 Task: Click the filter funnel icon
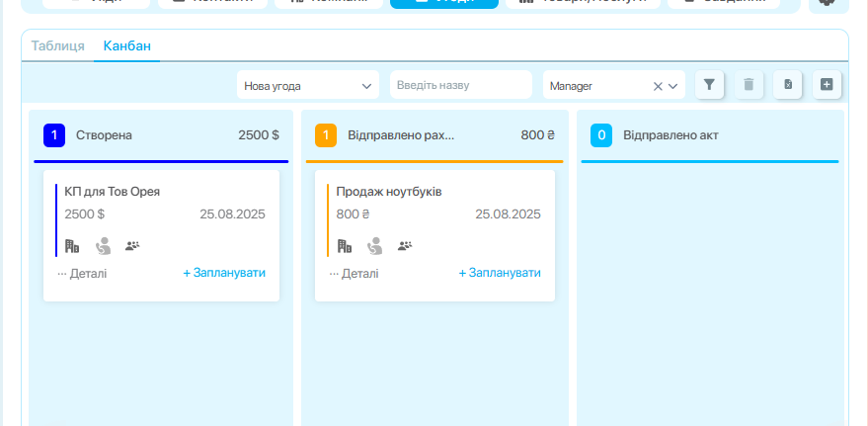point(709,85)
